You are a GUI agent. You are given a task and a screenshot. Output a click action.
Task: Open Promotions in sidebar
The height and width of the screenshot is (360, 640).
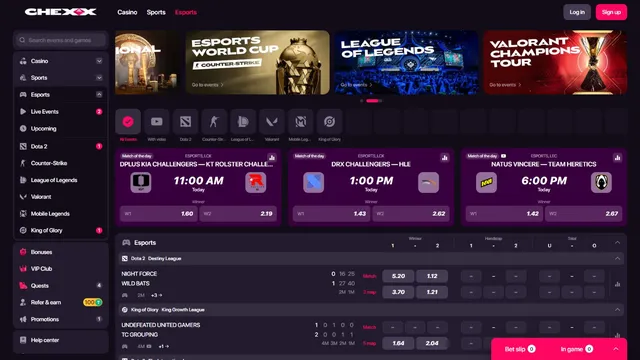(x=61, y=319)
